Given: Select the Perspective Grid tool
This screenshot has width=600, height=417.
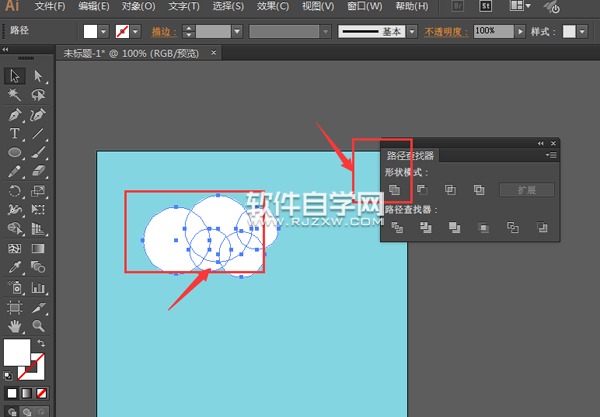Looking at the screenshot, I should [x=38, y=228].
